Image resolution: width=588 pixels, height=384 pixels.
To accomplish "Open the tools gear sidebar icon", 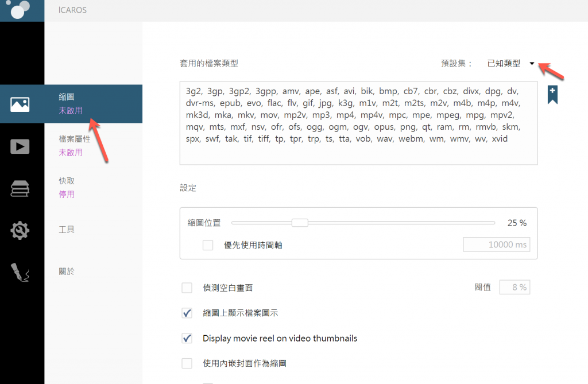I will pos(20,230).
